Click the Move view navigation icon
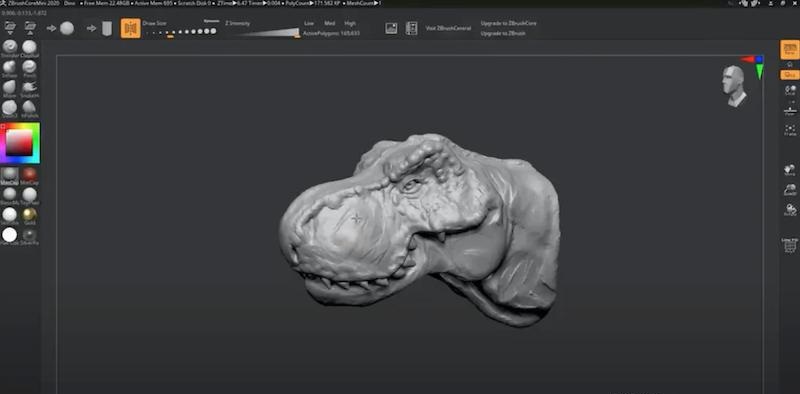Viewport: 800px width, 394px height. pos(790,170)
